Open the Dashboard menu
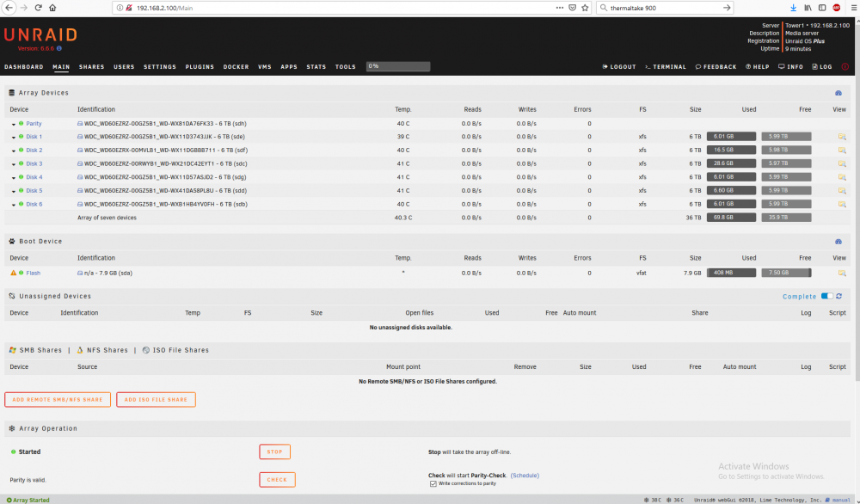Viewport: 860px width, 504px height. pyautogui.click(x=23, y=67)
